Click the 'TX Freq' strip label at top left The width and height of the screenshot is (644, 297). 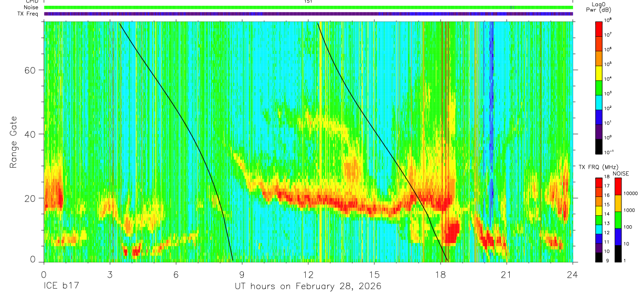click(28, 14)
